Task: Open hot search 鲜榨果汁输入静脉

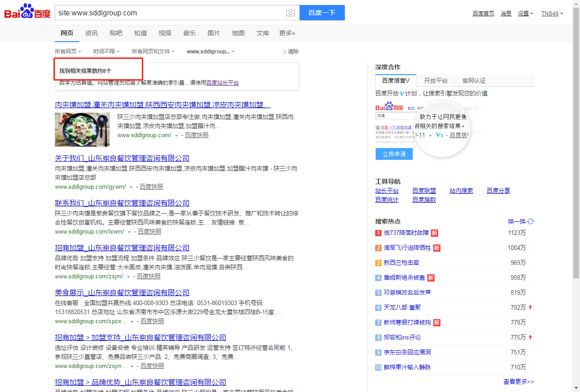Action: 407,367
